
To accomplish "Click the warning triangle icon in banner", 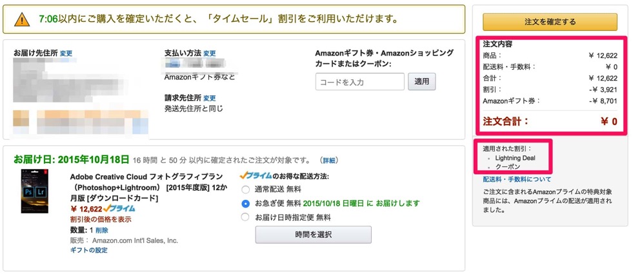I will click(x=22, y=19).
